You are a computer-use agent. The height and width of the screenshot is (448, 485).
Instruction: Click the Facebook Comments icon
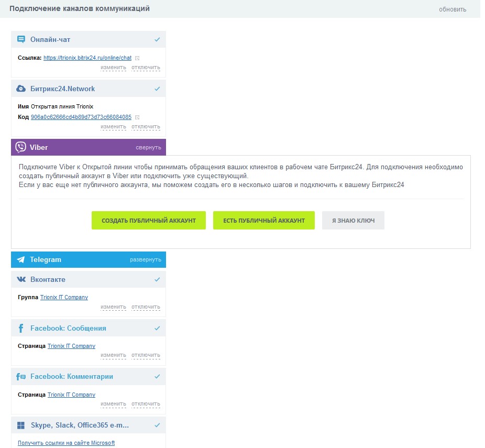(x=21, y=377)
